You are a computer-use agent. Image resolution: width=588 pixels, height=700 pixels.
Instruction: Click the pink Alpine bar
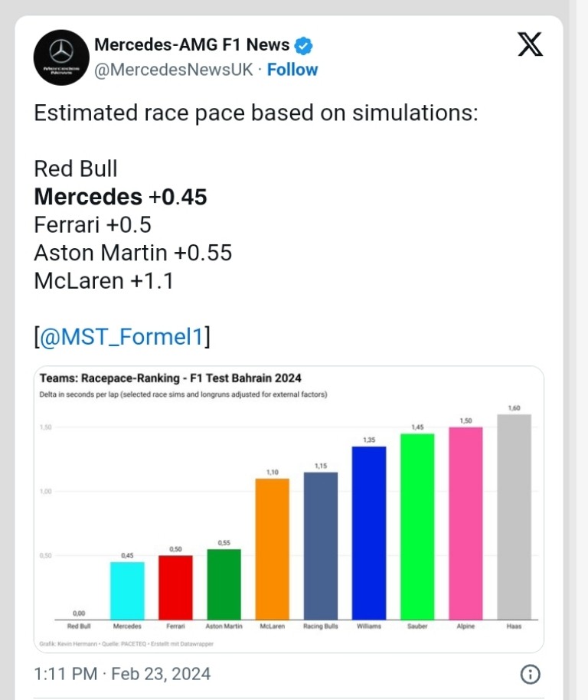465,523
